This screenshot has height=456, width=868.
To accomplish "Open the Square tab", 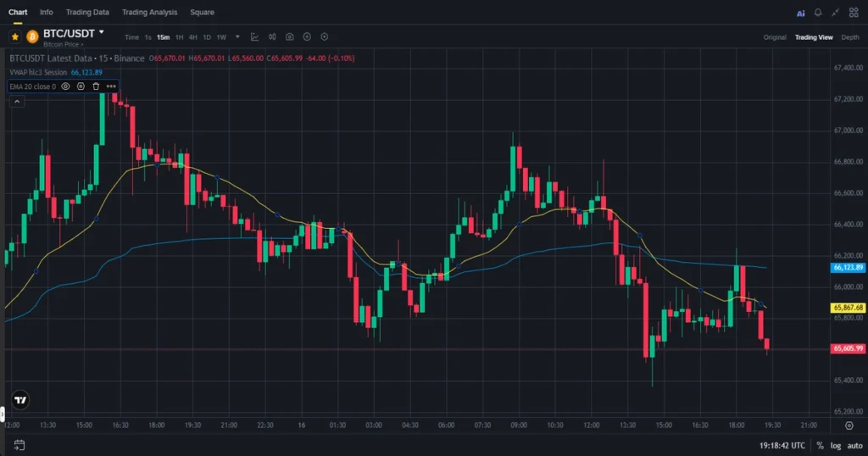I will pos(202,12).
